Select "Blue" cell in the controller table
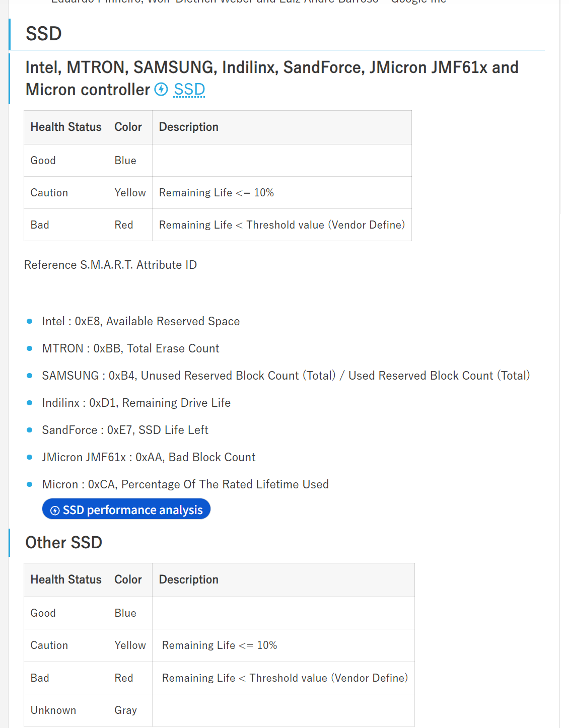Screen dimensions: 569x728 point(130,161)
